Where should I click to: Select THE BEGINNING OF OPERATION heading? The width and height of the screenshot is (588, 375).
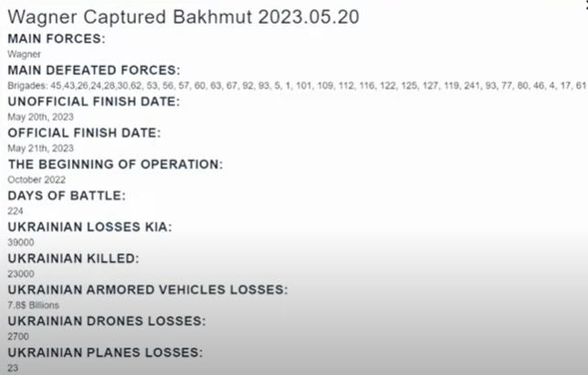pos(115,165)
